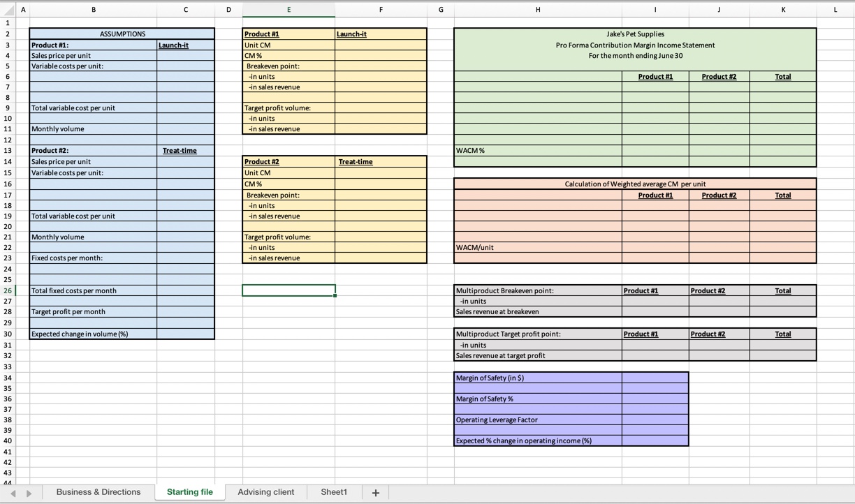Select the WACM % label cell
Viewport: 855px width, 504px height.
[x=537, y=150]
